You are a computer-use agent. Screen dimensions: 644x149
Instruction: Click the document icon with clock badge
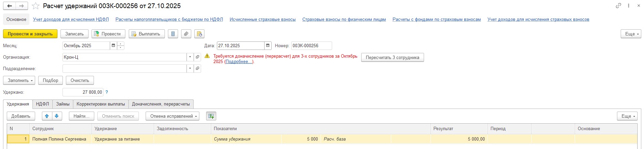tap(199, 34)
